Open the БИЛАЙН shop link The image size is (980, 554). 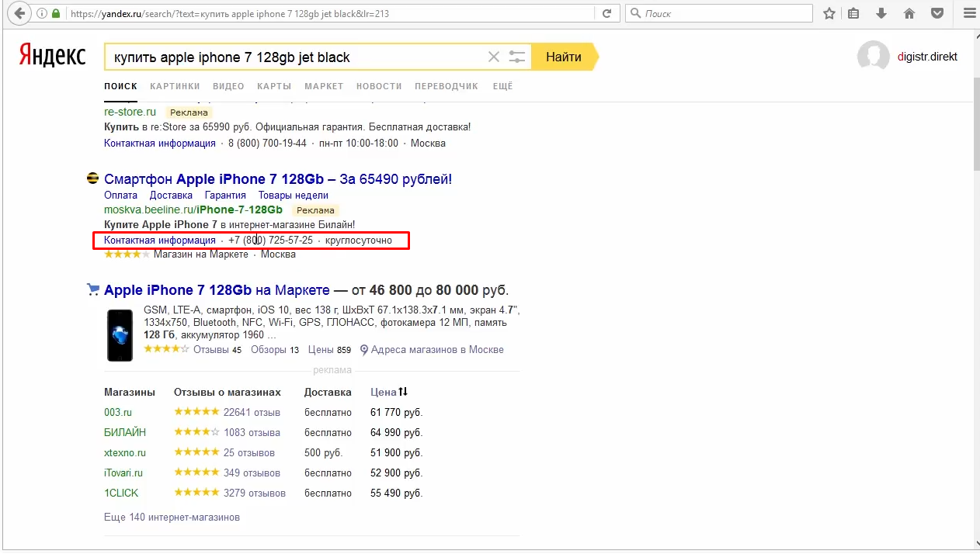coord(125,432)
